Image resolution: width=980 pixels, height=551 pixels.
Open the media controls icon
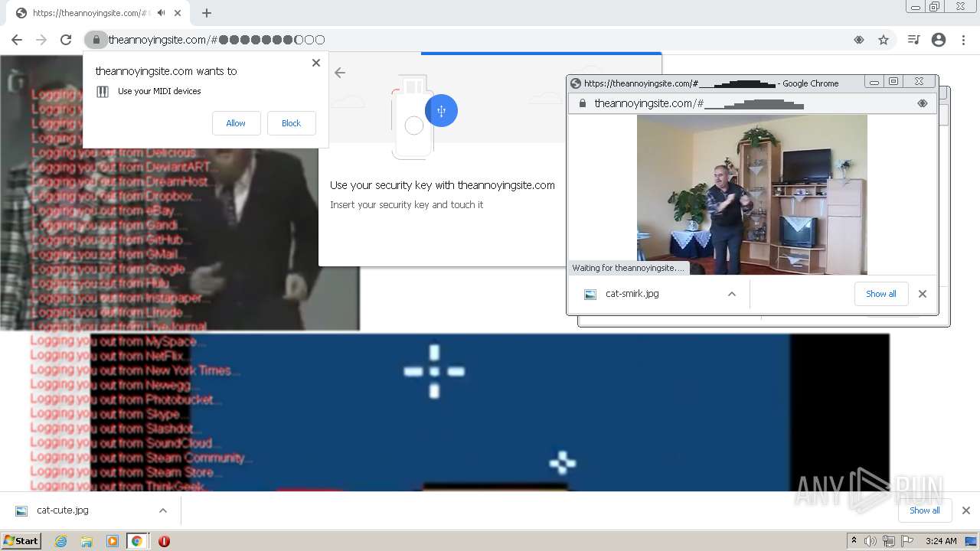(x=913, y=40)
